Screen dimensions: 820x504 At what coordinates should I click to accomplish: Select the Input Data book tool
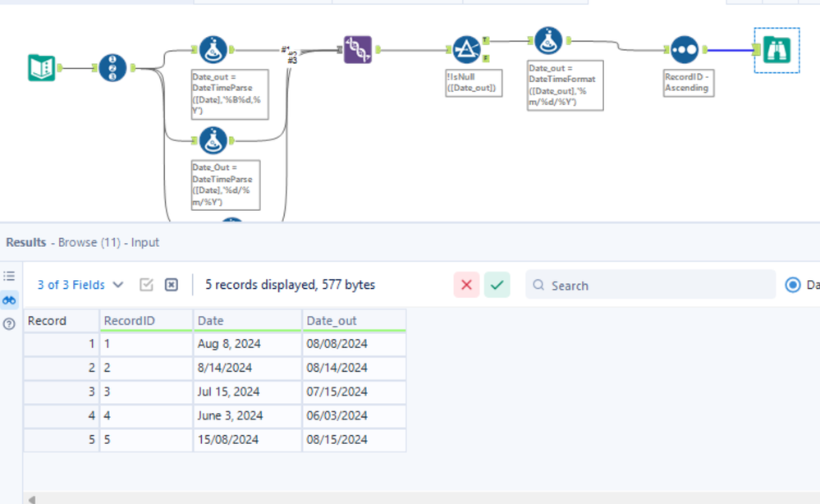[x=41, y=67]
